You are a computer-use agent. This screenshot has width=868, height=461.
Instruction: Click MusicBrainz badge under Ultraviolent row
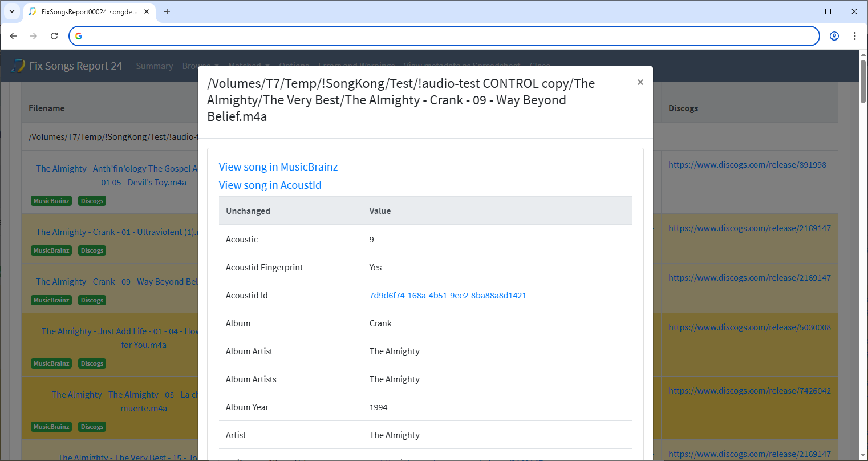(51, 250)
